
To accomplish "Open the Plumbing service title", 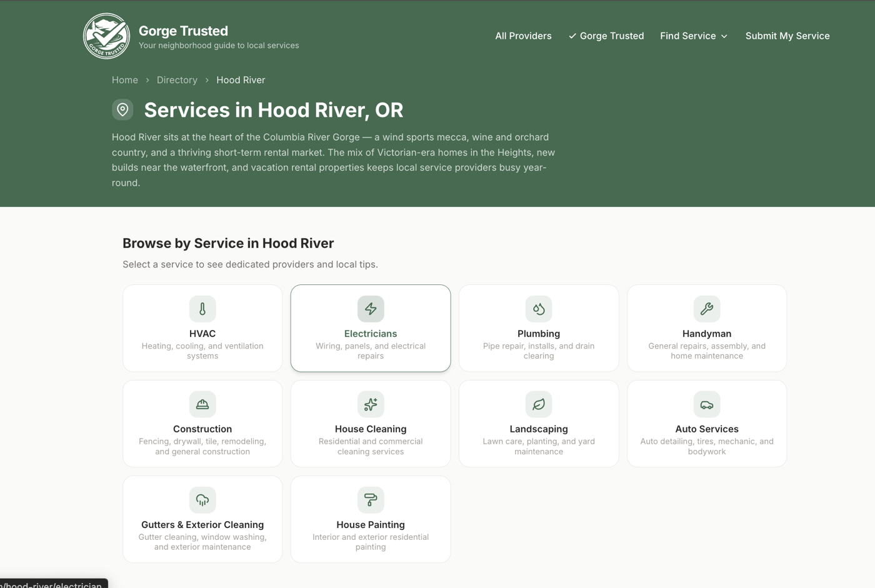I will point(539,334).
